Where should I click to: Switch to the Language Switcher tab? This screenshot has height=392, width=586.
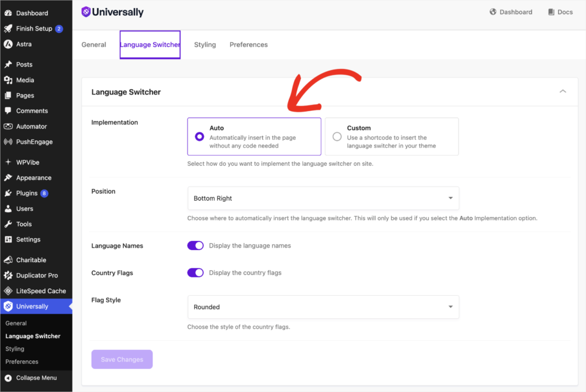[150, 45]
